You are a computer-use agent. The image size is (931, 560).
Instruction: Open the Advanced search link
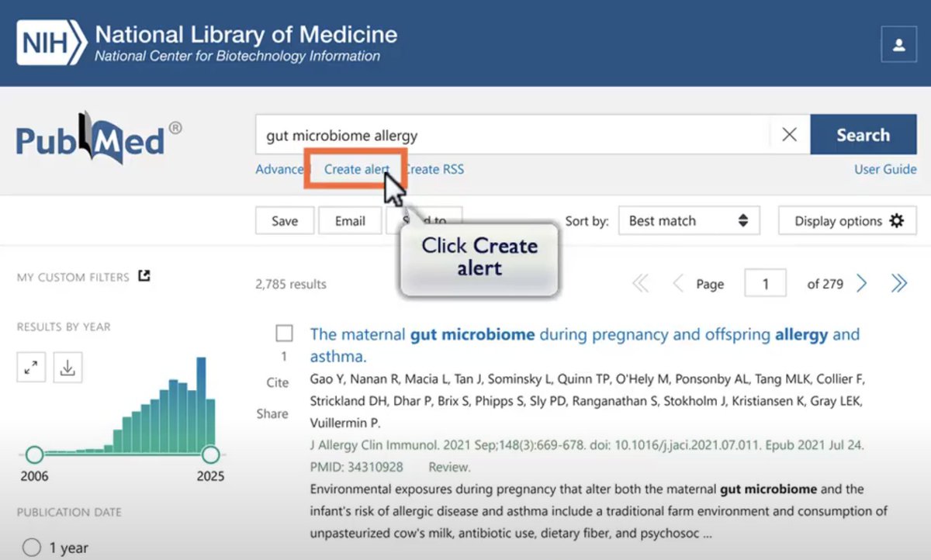pos(279,169)
